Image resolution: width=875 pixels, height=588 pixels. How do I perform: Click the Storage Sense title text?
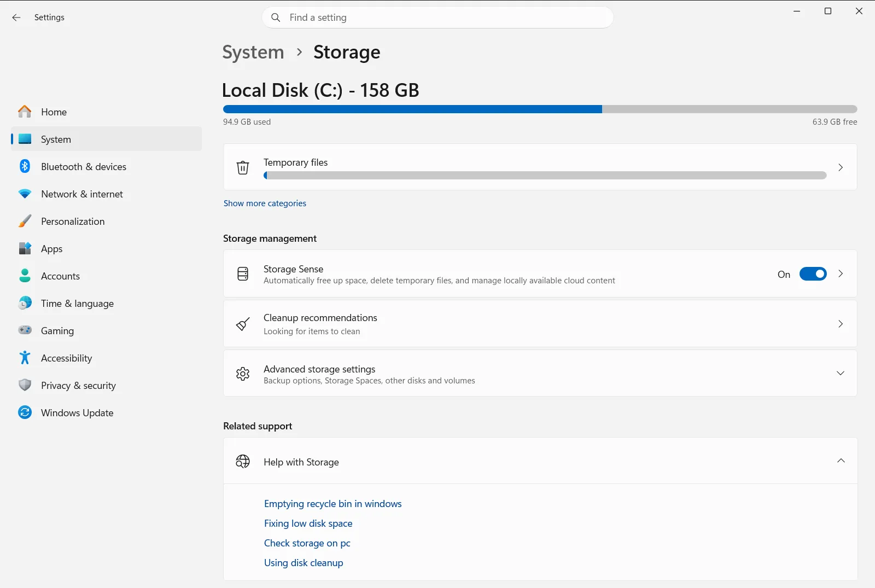[x=293, y=269]
